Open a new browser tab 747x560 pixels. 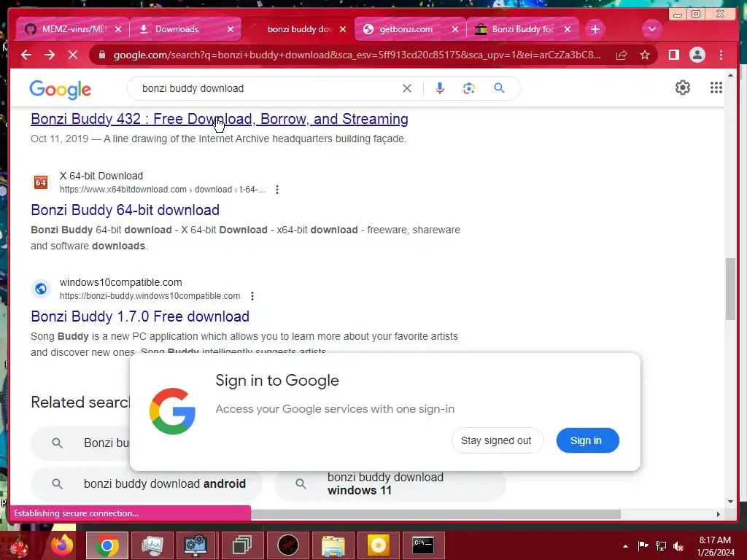595,29
